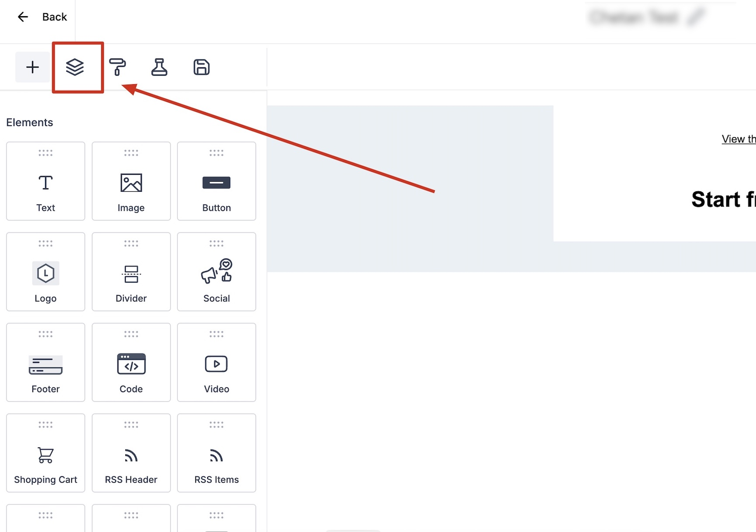The width and height of the screenshot is (756, 532).
Task: Select the Divider element tile
Action: coord(131,272)
